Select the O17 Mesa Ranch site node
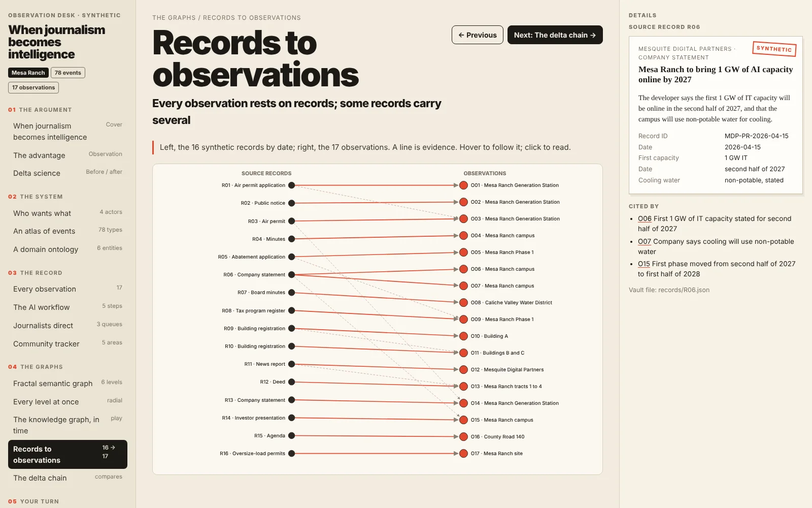 463,454
